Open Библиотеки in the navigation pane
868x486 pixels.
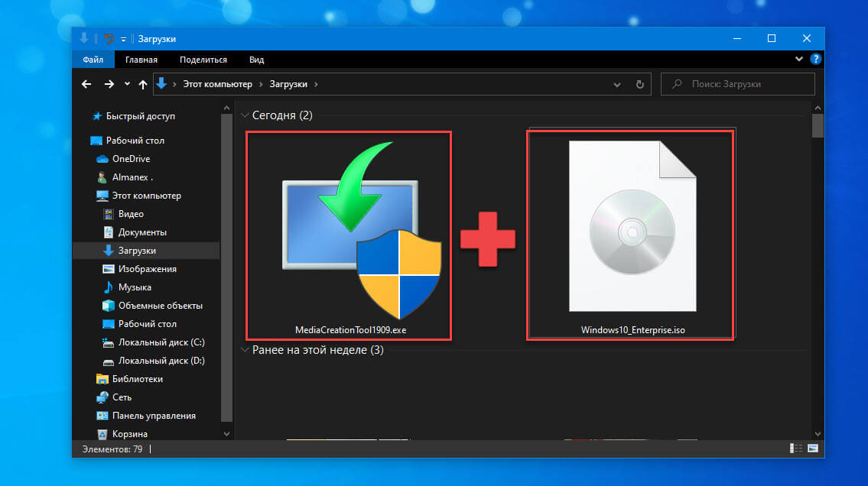(x=138, y=379)
